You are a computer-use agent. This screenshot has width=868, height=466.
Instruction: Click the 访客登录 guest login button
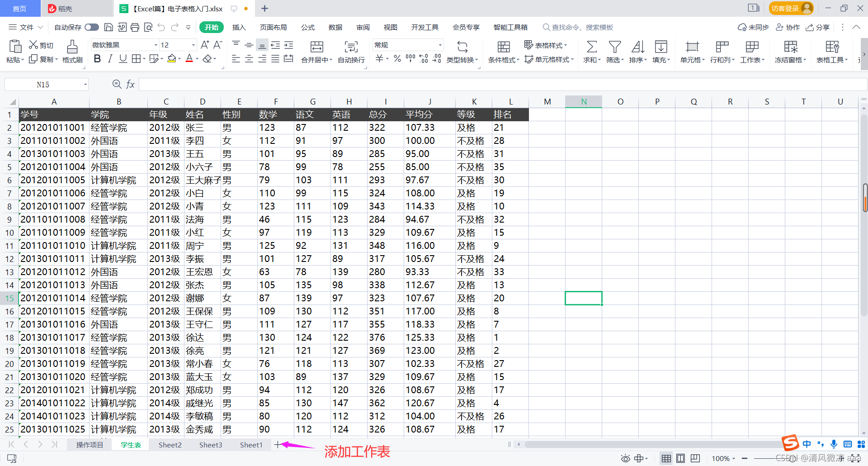pos(791,8)
